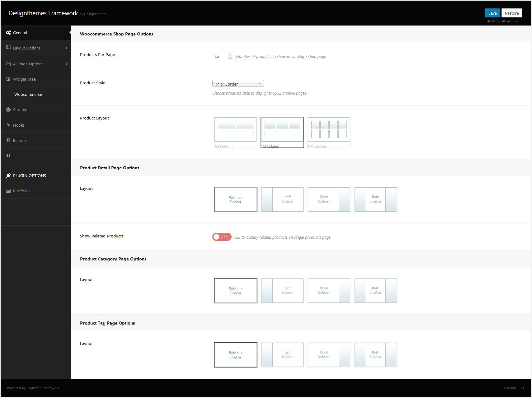The width and height of the screenshot is (532, 398).
Task: Choose Without Sidebar for Product Tag layout
Action: tap(236, 355)
